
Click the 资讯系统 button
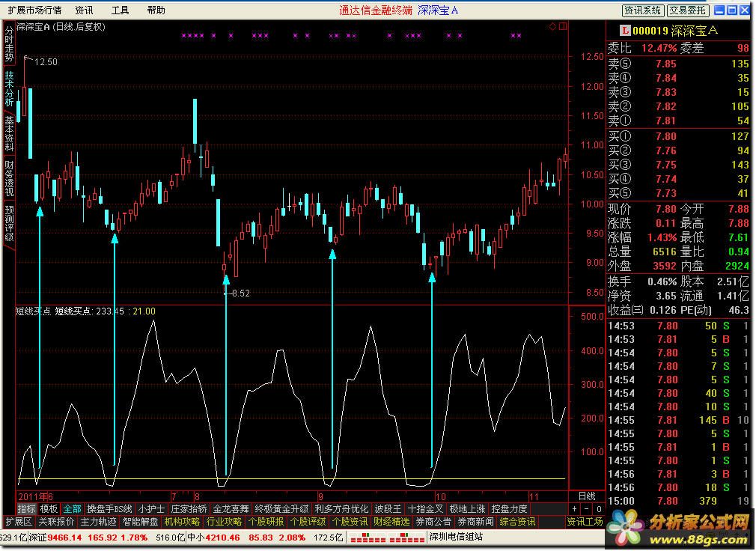pos(643,10)
